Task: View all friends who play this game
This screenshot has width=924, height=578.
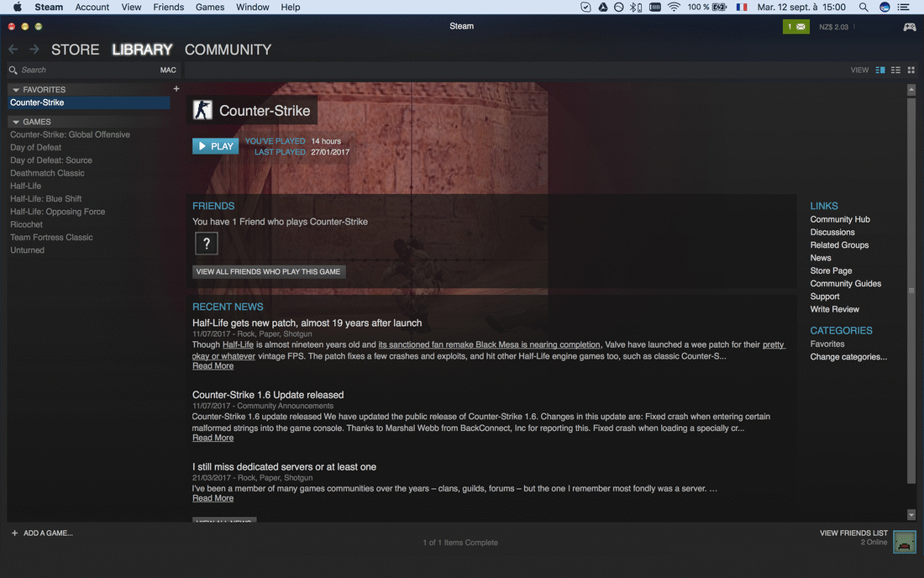Action: 269,271
